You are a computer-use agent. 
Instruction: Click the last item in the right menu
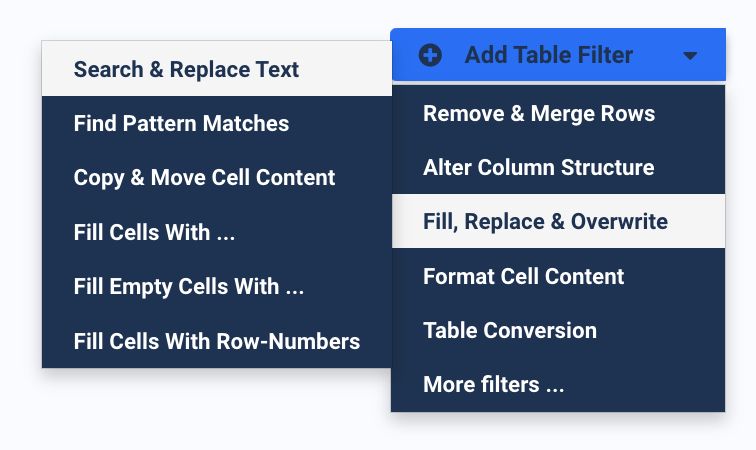(x=558, y=384)
